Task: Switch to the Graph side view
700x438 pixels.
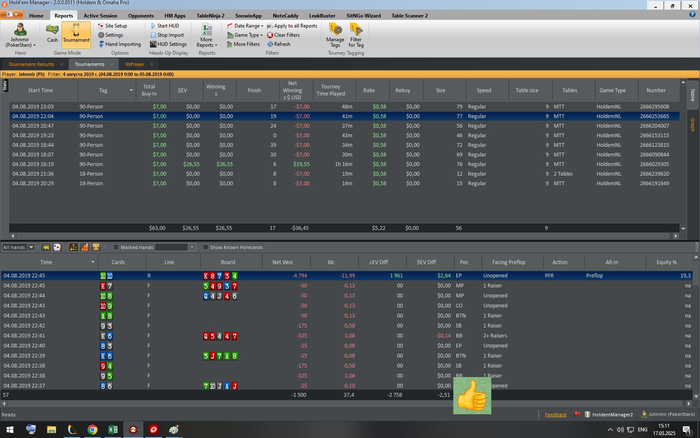Action: click(693, 125)
